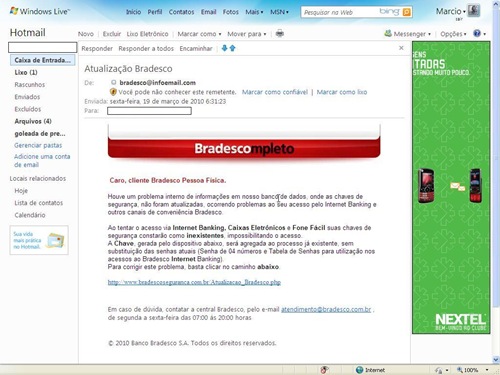The height and width of the screenshot is (375, 500).
Task: Click Gerenciar pastas link
Action: pos(38,145)
